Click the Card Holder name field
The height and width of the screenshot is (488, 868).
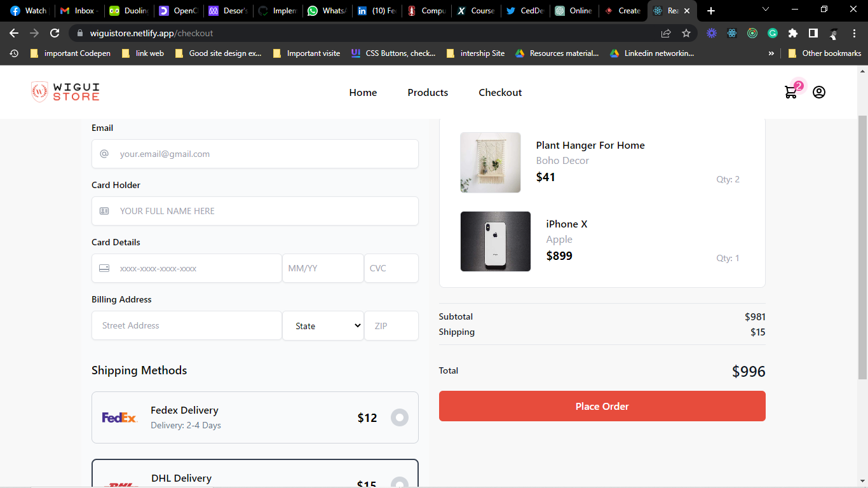255,211
